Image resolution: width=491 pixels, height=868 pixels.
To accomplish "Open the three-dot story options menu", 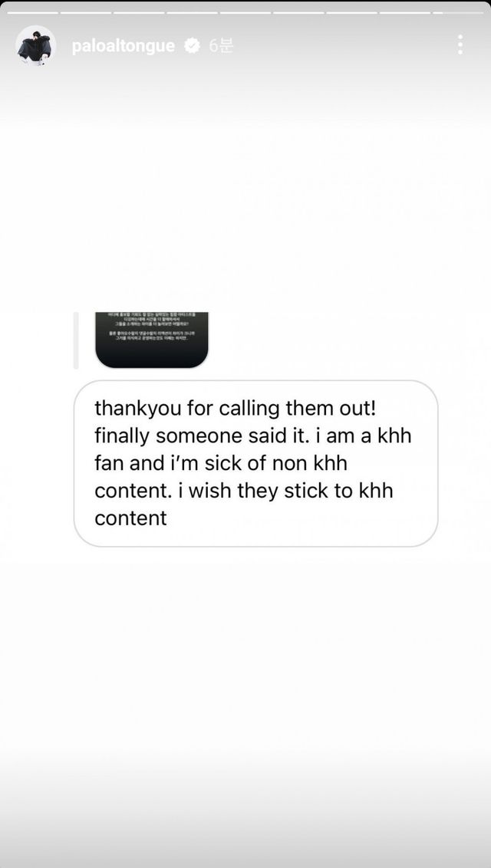I will (460, 44).
